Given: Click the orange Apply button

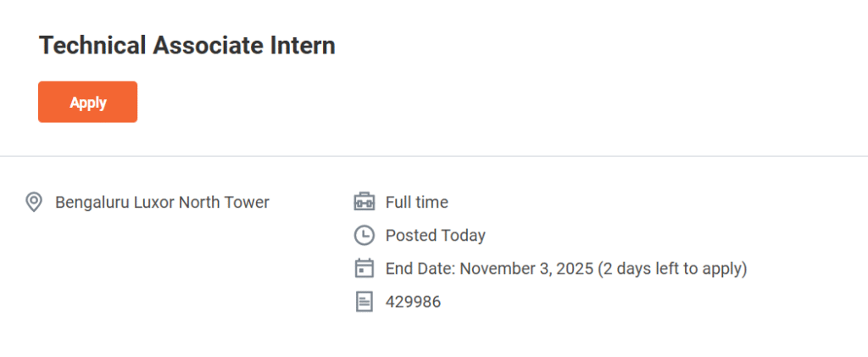Looking at the screenshot, I should tap(87, 103).
